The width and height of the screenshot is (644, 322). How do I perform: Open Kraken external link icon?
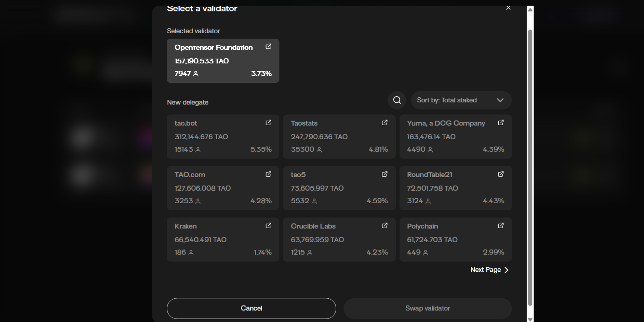pyautogui.click(x=268, y=226)
